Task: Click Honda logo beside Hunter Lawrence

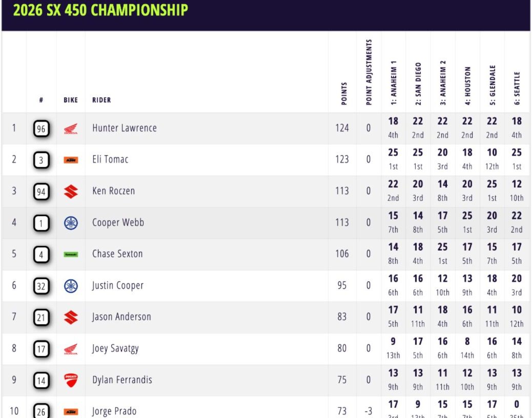Action: (x=71, y=129)
